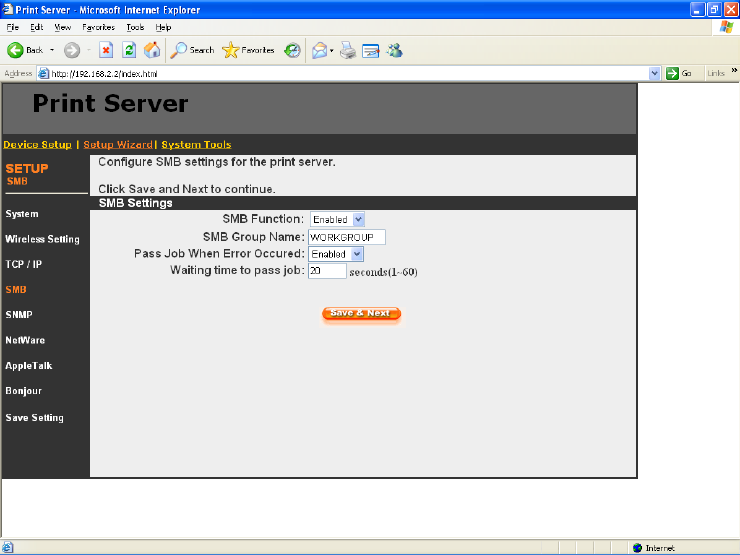Select Wireless Setting in the sidebar
The height and width of the screenshot is (555, 740).
click(42, 239)
